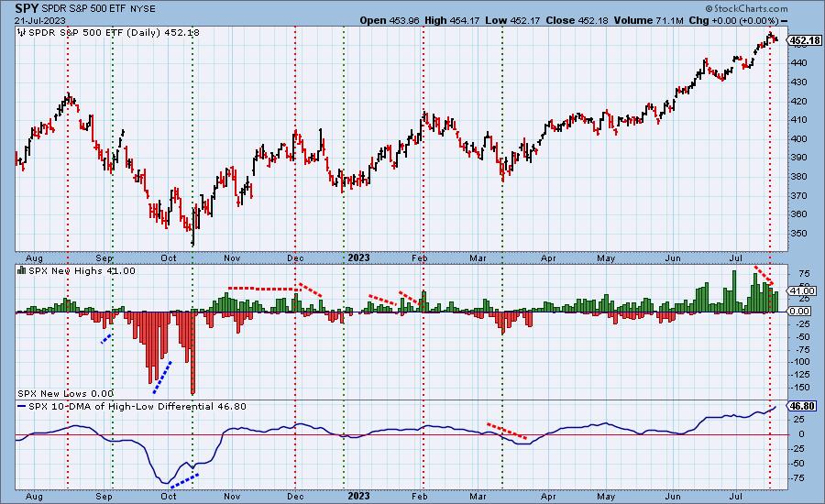Click the Jul label on the bottom time axis
This screenshot has height=504, width=825.
point(735,496)
